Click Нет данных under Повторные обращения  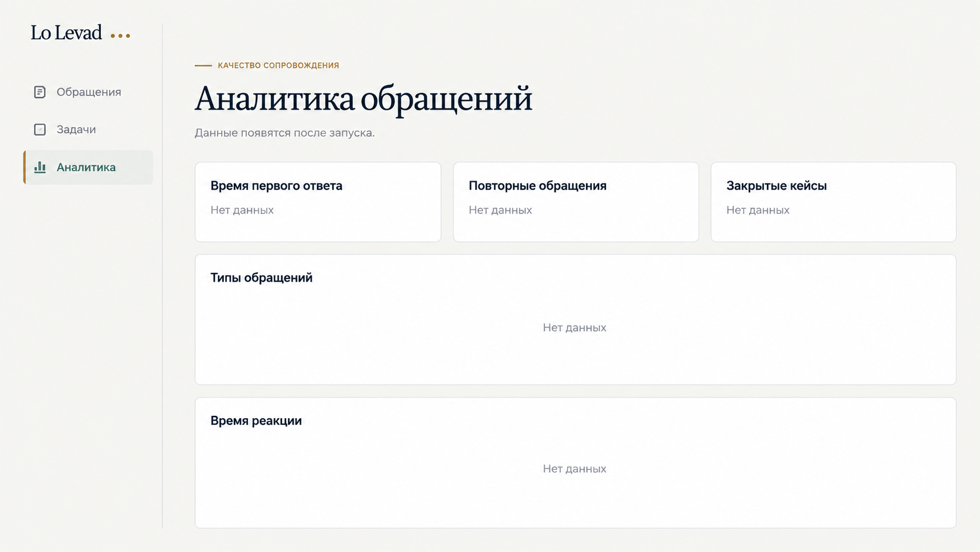coord(500,210)
